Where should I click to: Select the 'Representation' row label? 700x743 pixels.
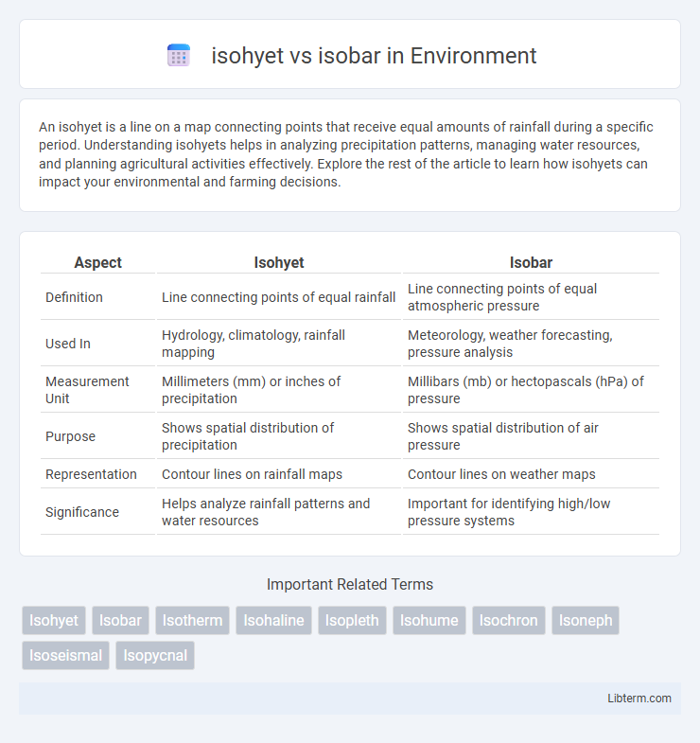91,474
